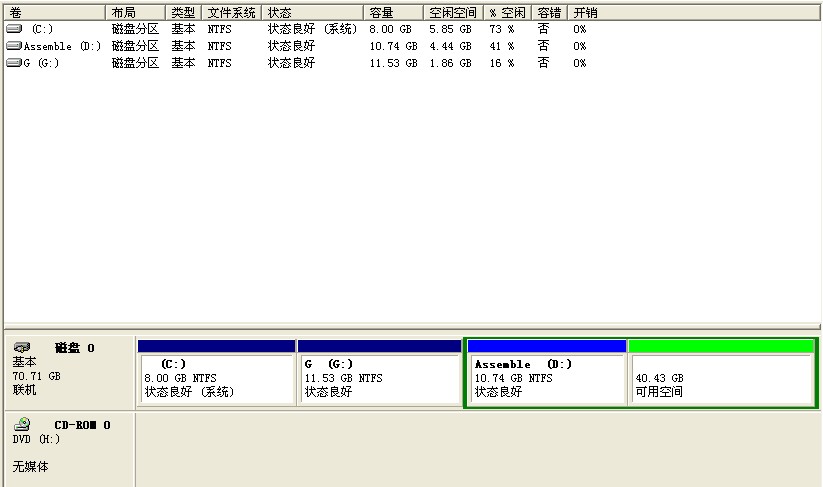This screenshot has width=823, height=487.
Task: Click the G (G:) volume icon in list
Action: click(x=13, y=63)
